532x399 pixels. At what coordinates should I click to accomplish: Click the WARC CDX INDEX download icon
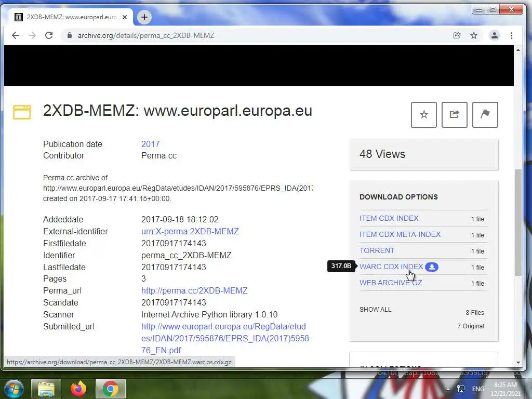(x=432, y=267)
